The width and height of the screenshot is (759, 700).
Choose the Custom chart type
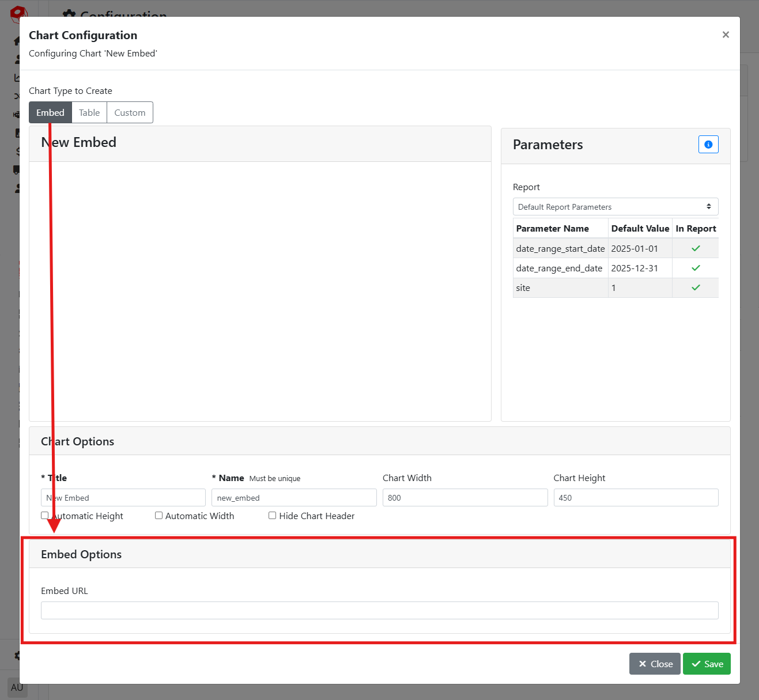(x=130, y=112)
